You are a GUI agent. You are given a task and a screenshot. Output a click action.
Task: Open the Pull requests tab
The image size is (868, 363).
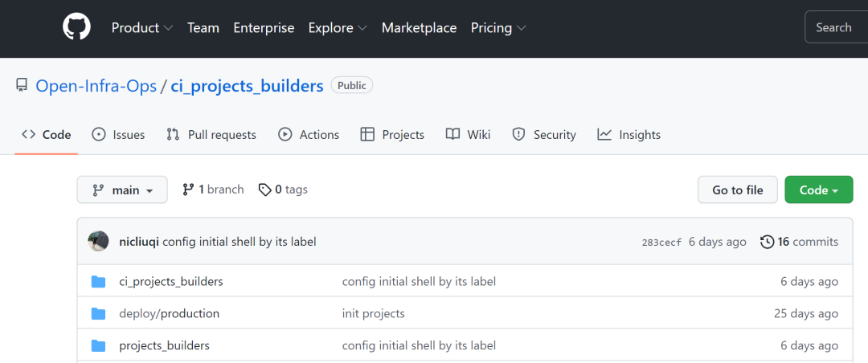(211, 135)
